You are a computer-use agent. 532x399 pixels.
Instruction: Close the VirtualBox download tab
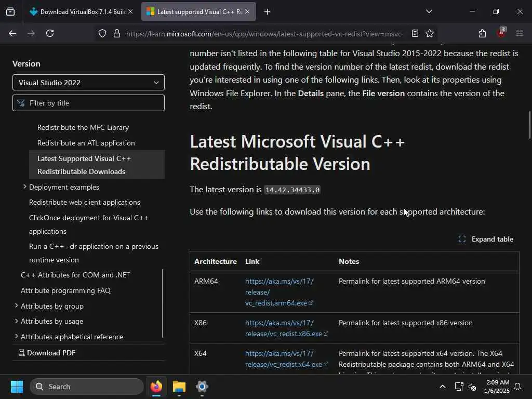click(x=130, y=12)
